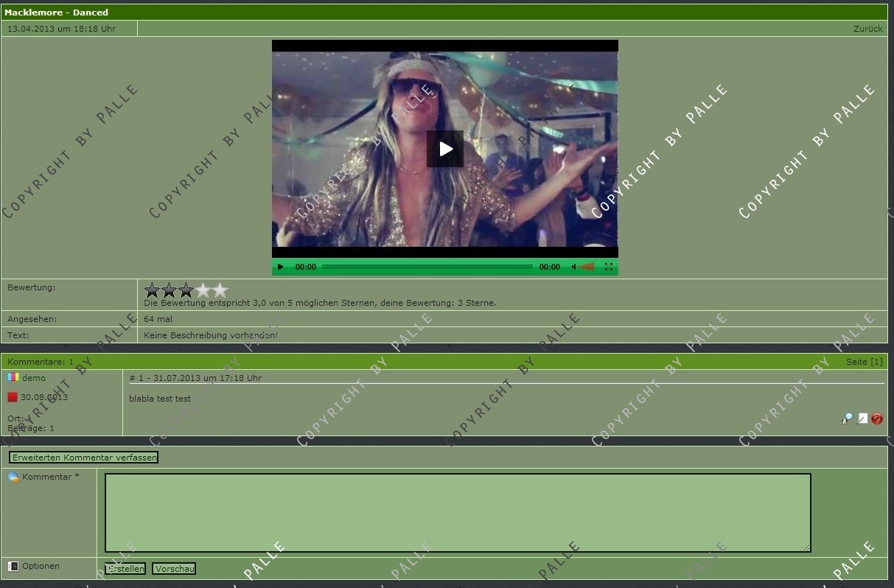894x588 pixels.
Task: Click the comment header # 1 - 31.07.2013
Action: pos(195,378)
